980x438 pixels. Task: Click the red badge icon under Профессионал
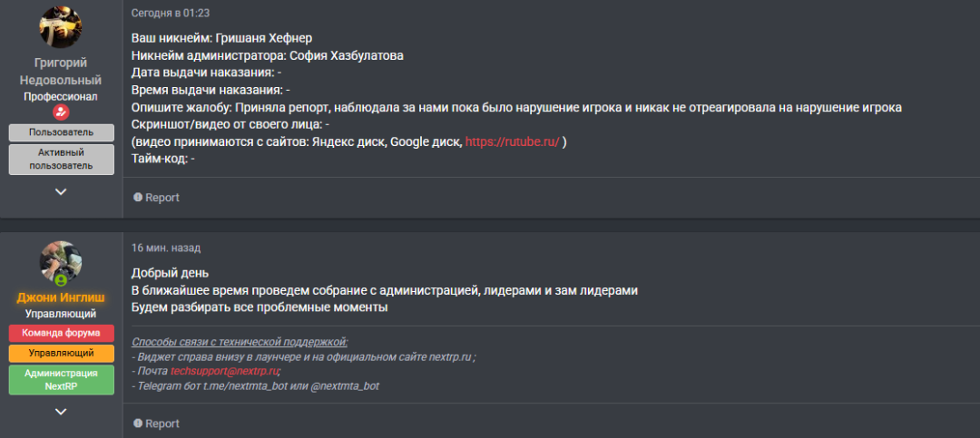pyautogui.click(x=61, y=113)
